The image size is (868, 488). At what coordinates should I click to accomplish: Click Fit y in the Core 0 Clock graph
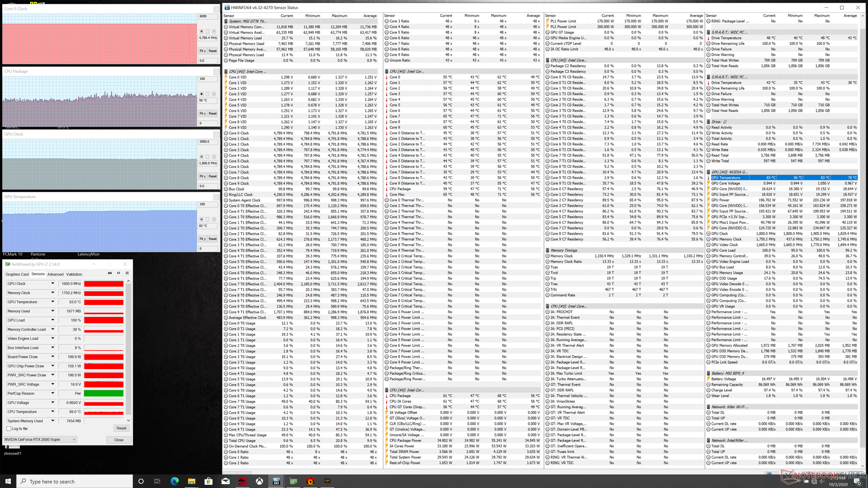203,51
